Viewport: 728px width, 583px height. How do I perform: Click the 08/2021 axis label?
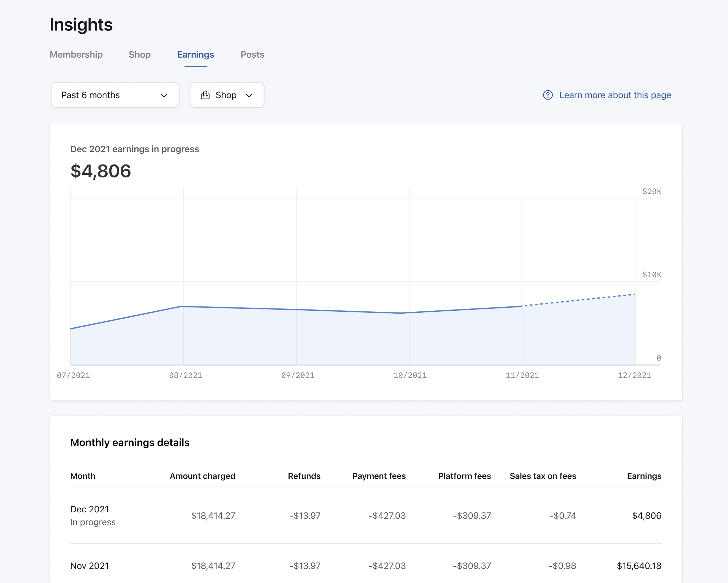click(186, 375)
